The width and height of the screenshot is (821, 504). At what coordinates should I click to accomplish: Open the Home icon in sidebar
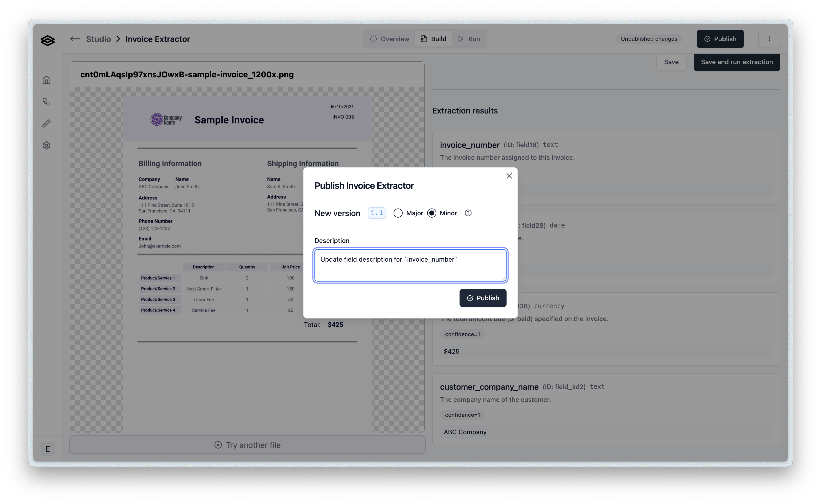coord(47,80)
